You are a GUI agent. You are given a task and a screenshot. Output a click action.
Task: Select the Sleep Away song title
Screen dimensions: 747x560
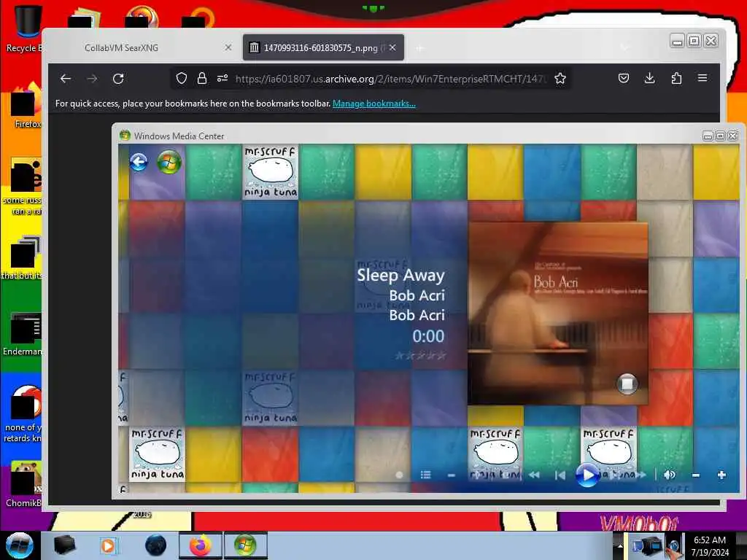point(400,275)
